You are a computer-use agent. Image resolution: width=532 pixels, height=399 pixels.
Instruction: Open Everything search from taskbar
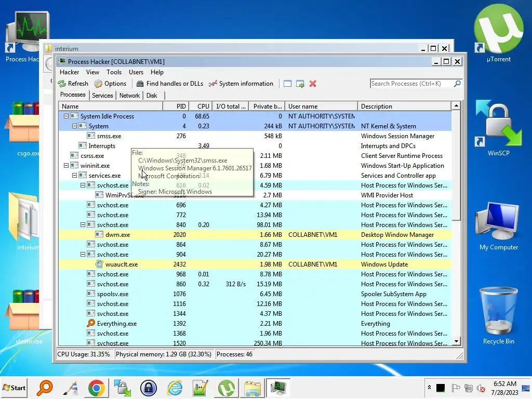[x=45, y=388]
